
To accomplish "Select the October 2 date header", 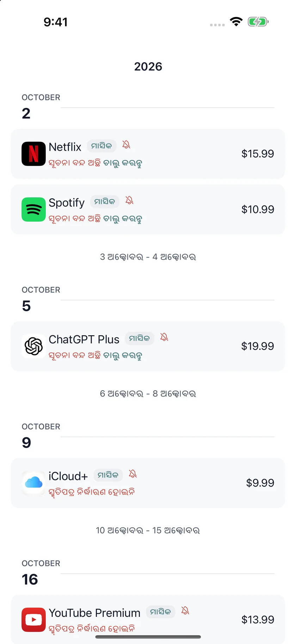I will (x=41, y=107).
